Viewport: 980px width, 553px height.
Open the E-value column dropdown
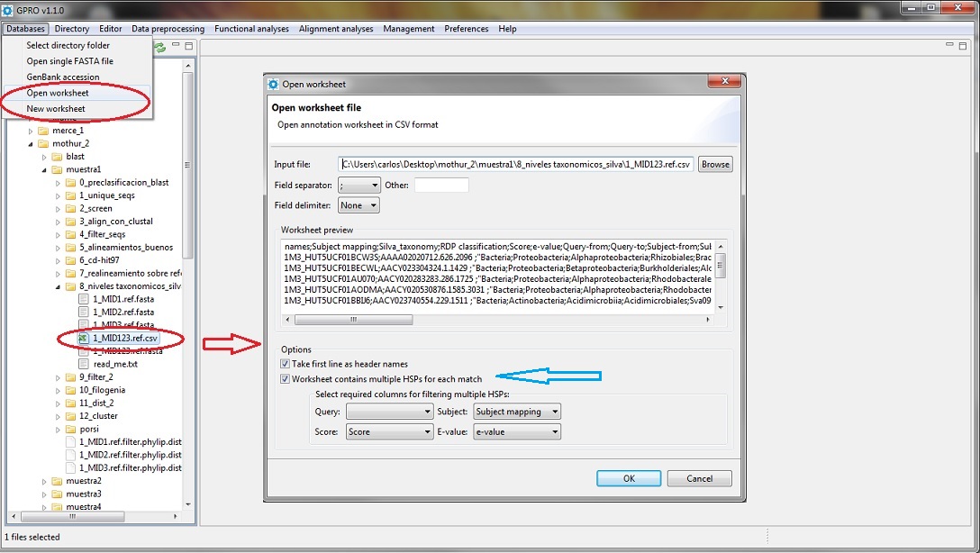tap(516, 432)
